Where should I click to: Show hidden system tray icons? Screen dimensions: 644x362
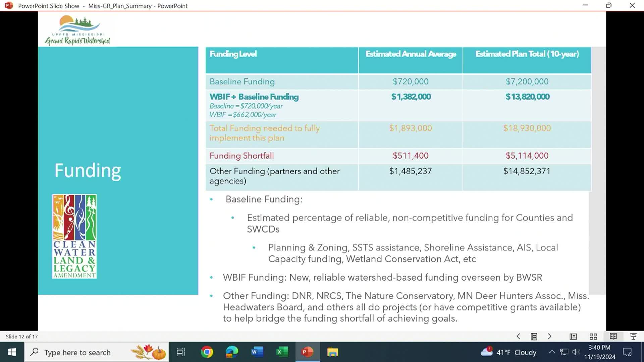(552, 352)
